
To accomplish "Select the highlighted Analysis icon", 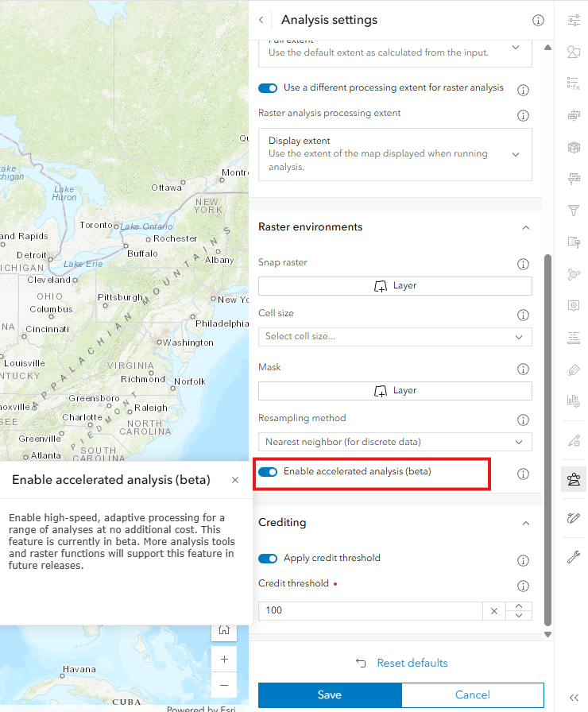I will 574,478.
